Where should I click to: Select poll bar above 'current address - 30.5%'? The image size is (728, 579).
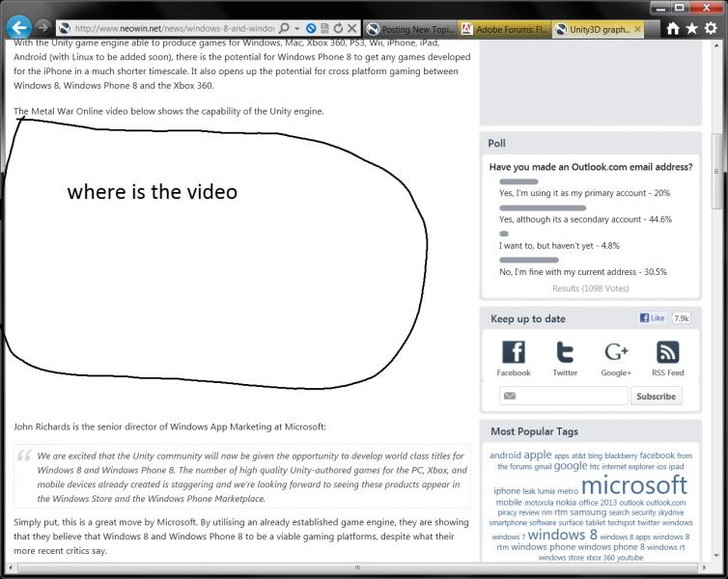click(x=529, y=261)
